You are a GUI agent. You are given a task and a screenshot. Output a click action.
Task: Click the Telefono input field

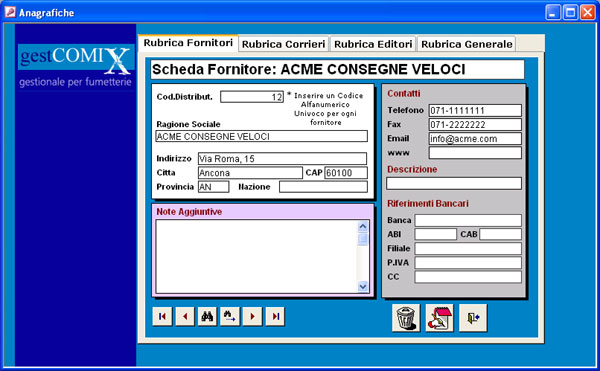pyautogui.click(x=475, y=111)
